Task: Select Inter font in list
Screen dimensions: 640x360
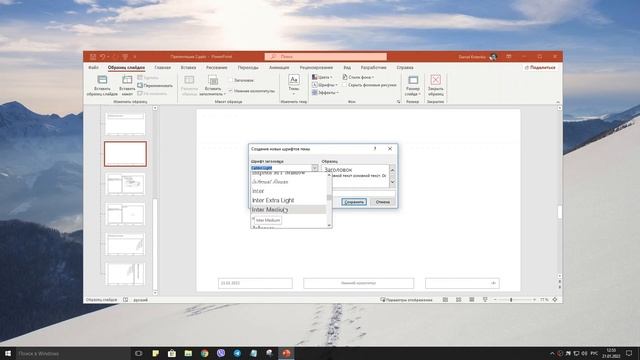Action: point(289,191)
